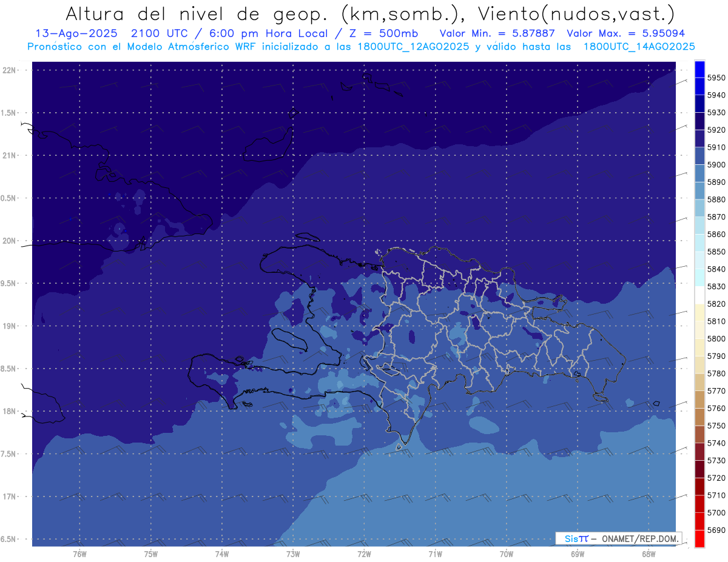This screenshot has height=562, width=728.
Task: Click the '22N' latitude axis label
Action: tap(9, 70)
